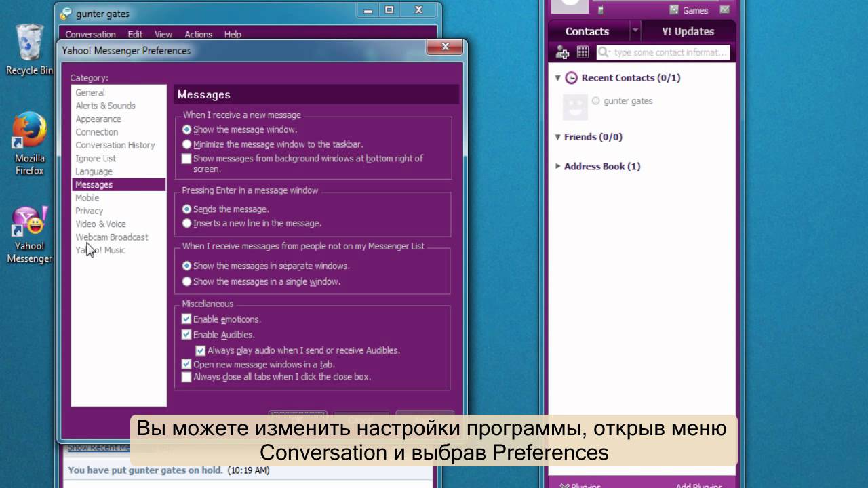Click the grid view icon beside search
The height and width of the screenshot is (488, 868).
coord(583,52)
